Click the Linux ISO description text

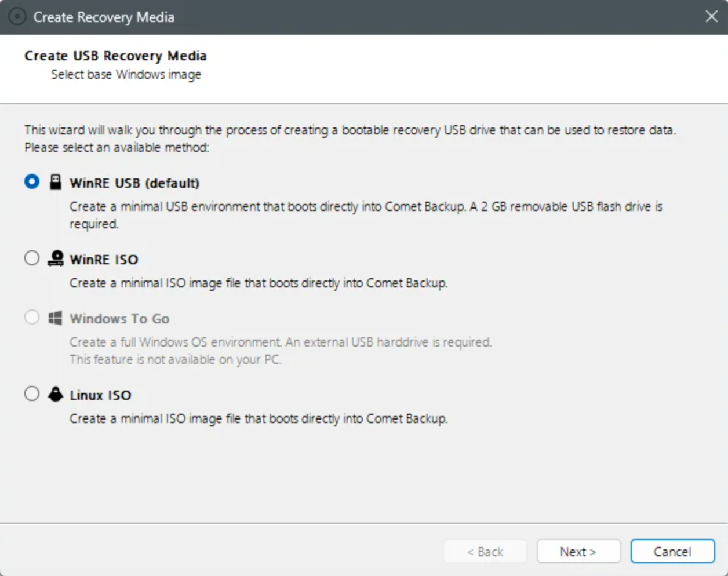coord(259,418)
